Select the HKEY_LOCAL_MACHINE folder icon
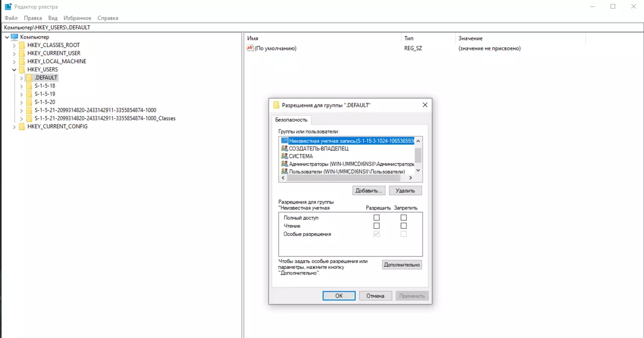Screen dimensions: 644x338 pyautogui.click(x=22, y=61)
